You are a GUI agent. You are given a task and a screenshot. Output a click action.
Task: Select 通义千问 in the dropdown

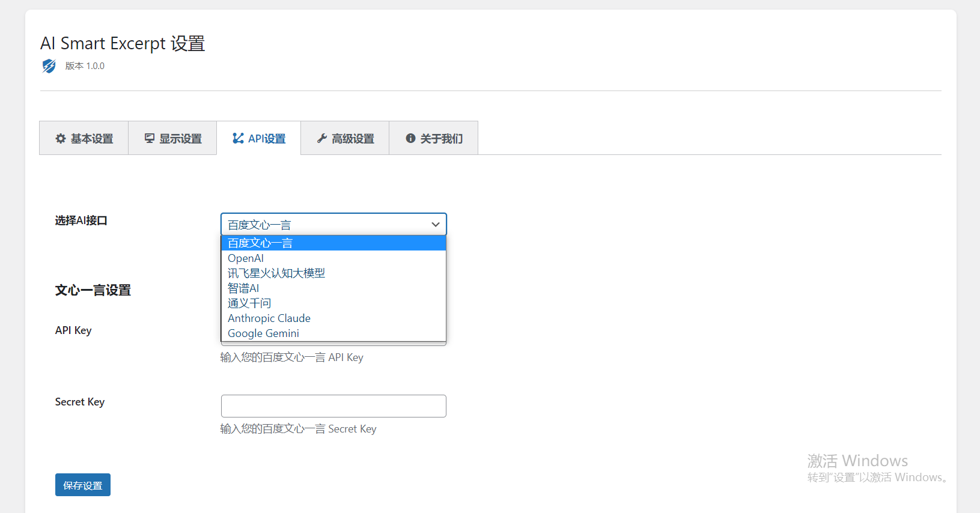tap(333, 303)
